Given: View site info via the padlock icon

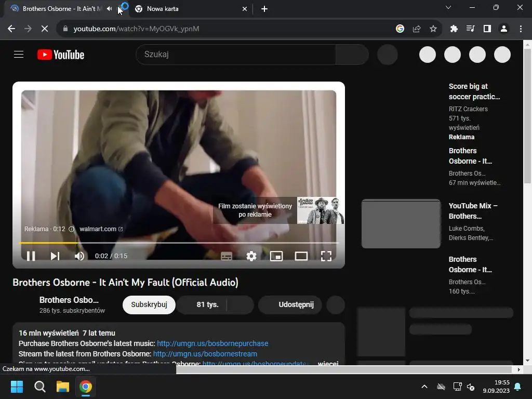Looking at the screenshot, I should point(65,29).
